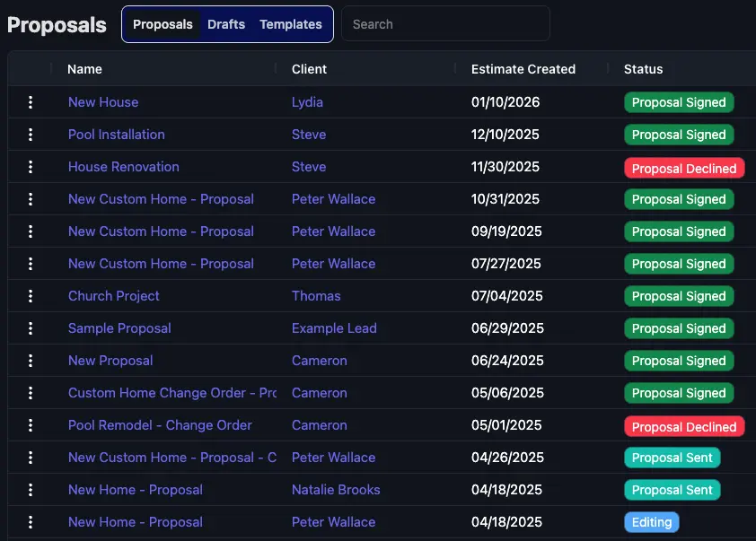
Task: Open row actions menu for New House
Action: tap(31, 102)
